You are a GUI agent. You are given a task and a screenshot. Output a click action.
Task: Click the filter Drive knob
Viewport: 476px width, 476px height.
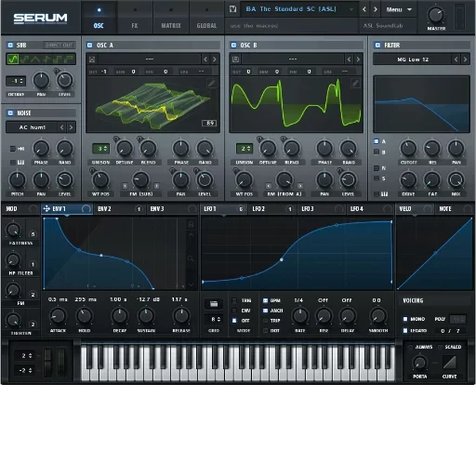coord(408,180)
